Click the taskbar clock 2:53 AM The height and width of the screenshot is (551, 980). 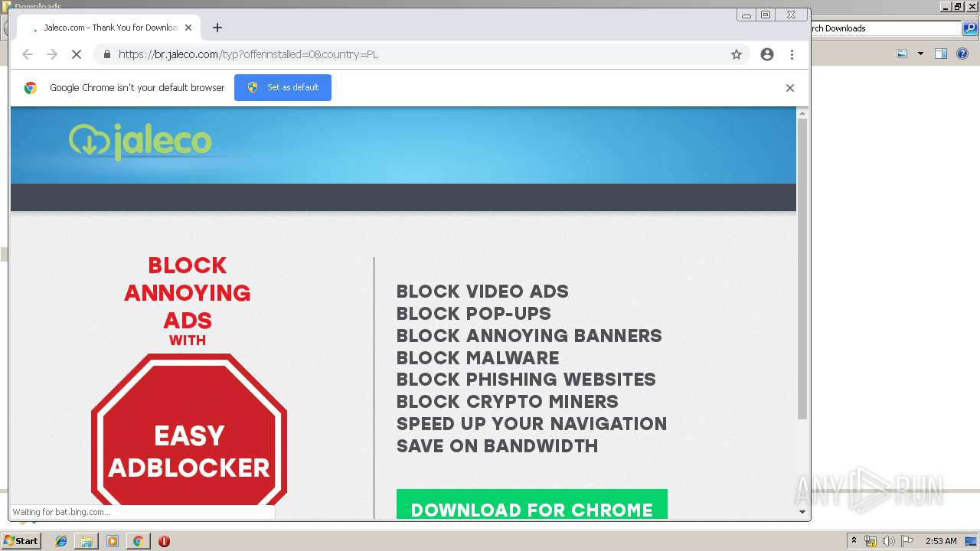pos(941,541)
